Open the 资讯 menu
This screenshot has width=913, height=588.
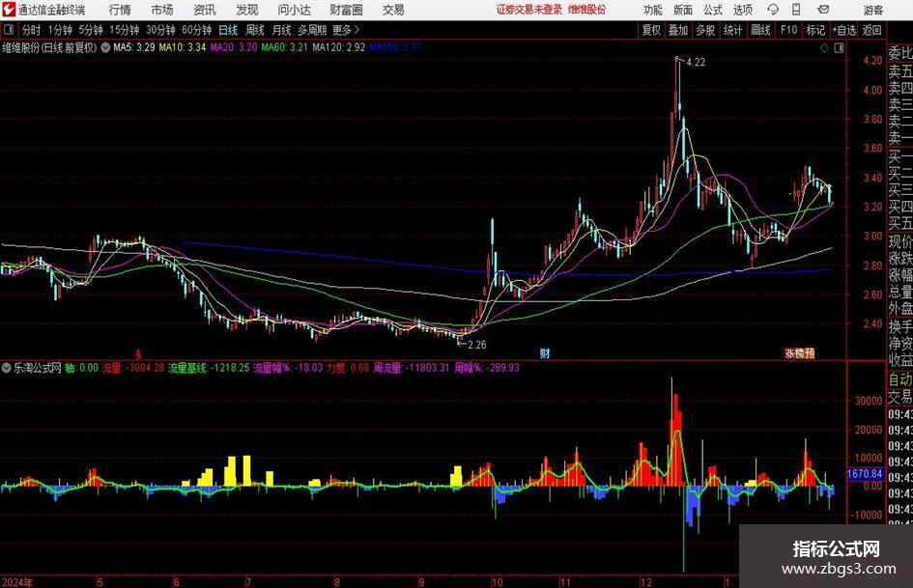click(205, 10)
